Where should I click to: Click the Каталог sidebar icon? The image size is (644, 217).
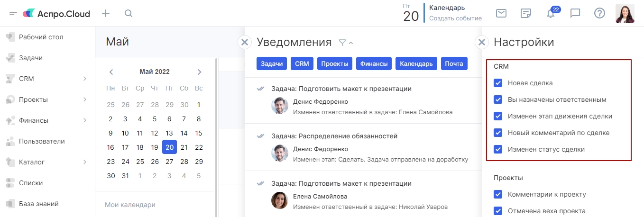[10, 162]
